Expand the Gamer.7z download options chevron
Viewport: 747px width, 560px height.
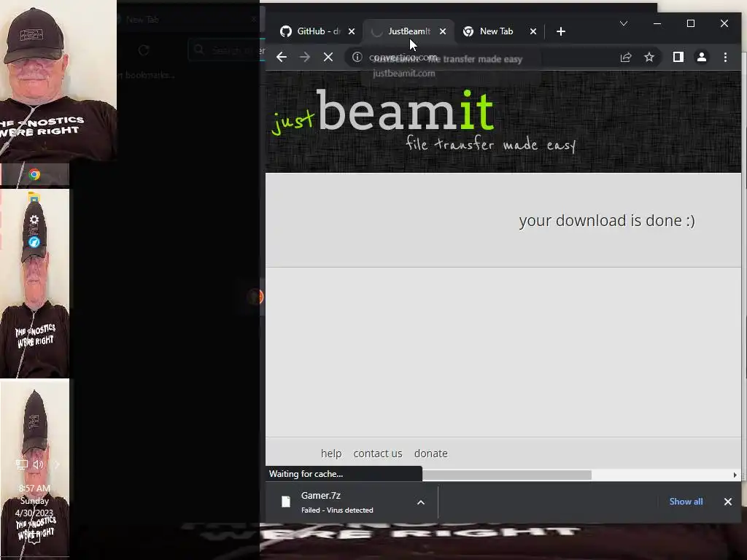(x=421, y=502)
